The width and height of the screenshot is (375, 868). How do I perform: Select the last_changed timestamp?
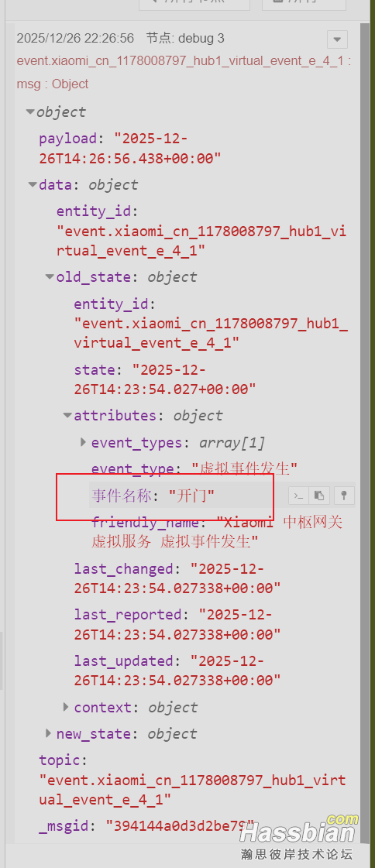pos(177,578)
